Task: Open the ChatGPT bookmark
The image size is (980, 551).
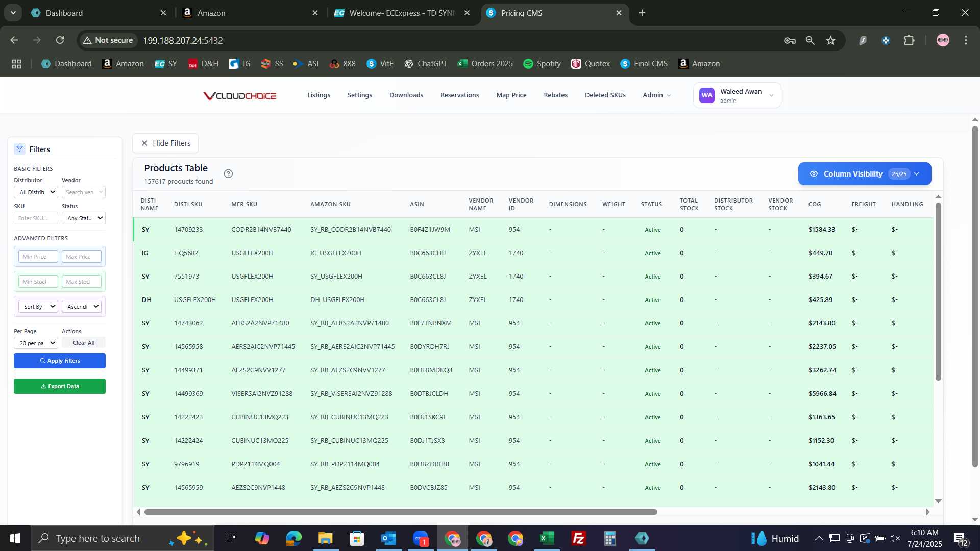Action: [x=425, y=64]
